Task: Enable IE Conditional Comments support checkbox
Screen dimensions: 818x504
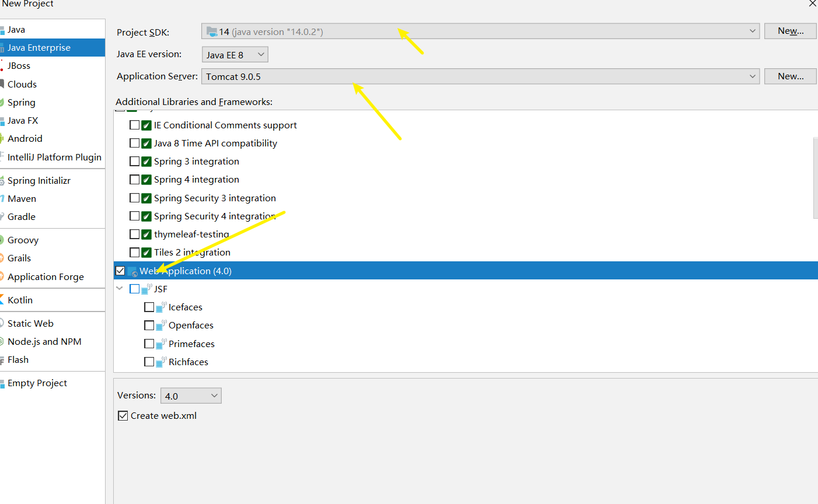Action: (x=134, y=125)
